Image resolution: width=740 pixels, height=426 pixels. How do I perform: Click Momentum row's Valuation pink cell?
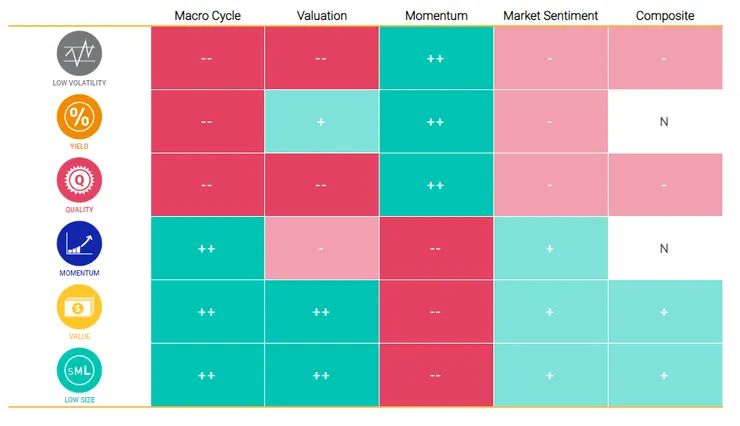(x=321, y=248)
